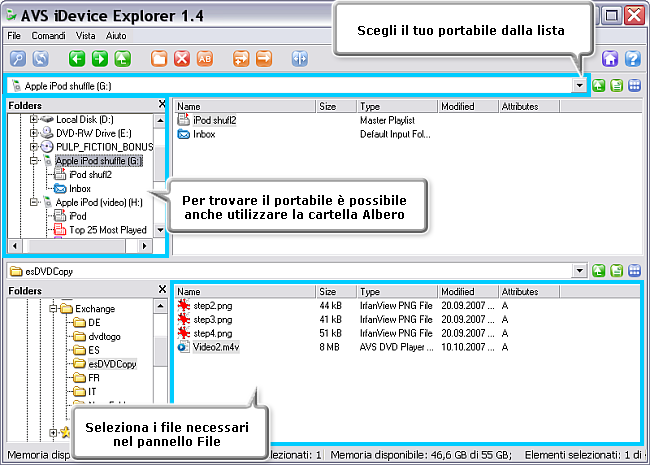650x465 pixels.
Task: Sort upper list by Name column
Action: [x=245, y=107]
